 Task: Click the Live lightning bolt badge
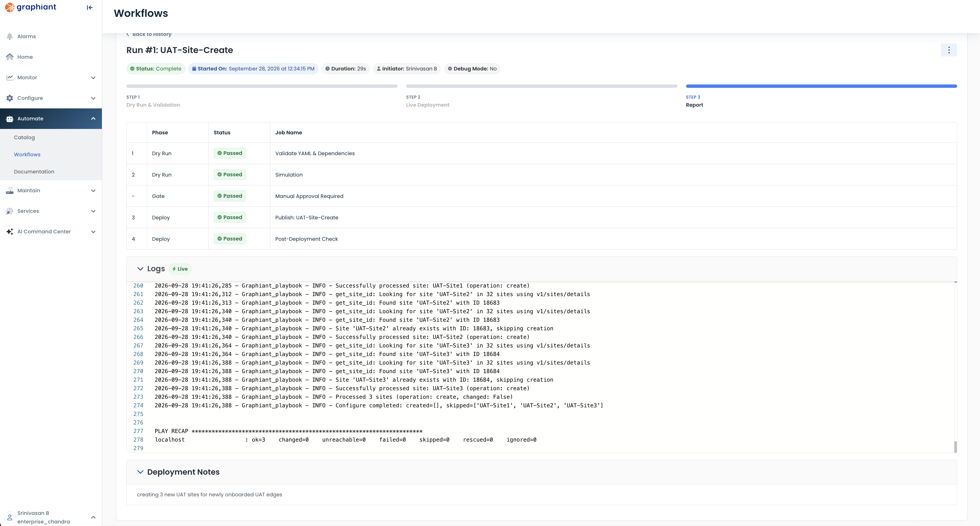[180, 269]
